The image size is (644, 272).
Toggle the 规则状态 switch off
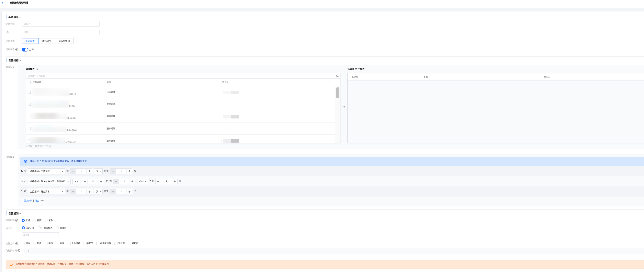25,50
